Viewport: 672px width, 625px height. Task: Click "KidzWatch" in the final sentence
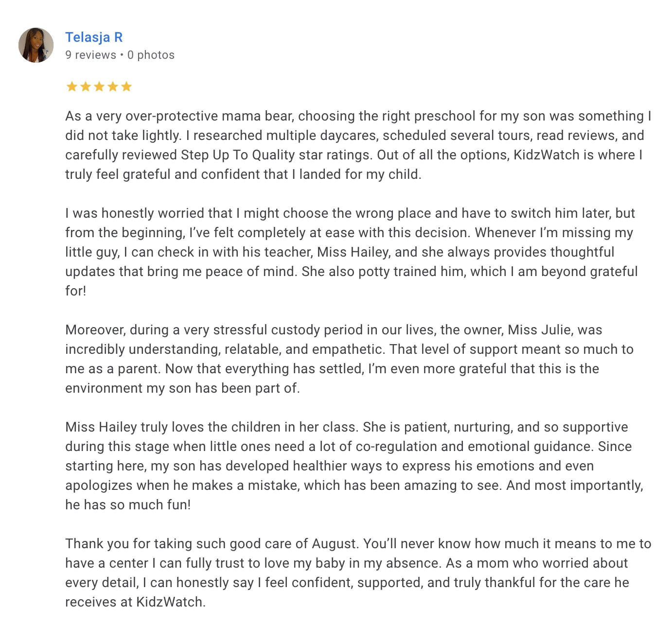pos(169,602)
